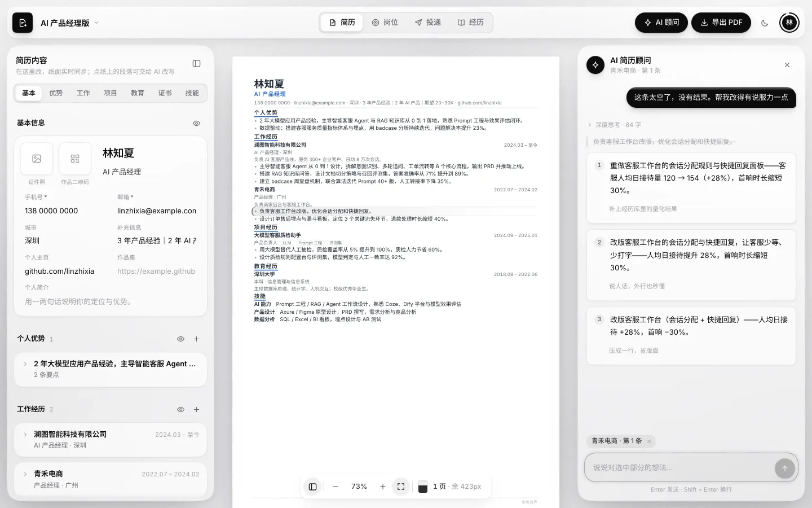Select the 教育 section tab

click(138, 93)
